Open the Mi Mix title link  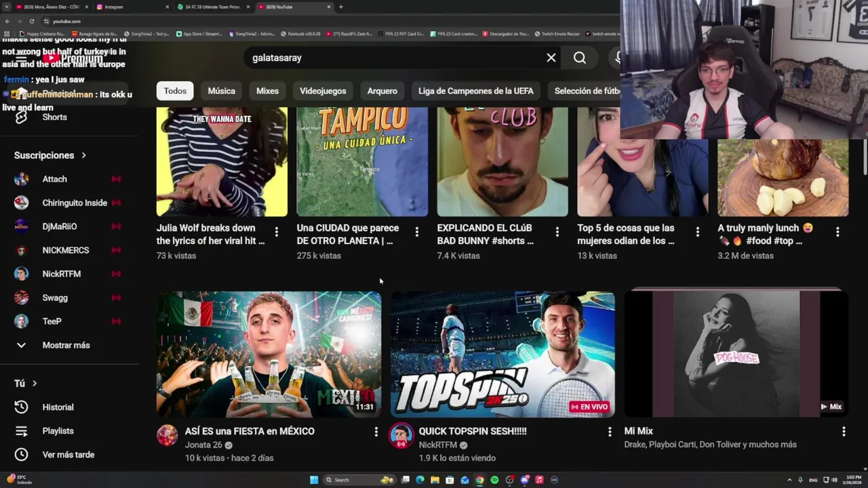pyautogui.click(x=639, y=431)
